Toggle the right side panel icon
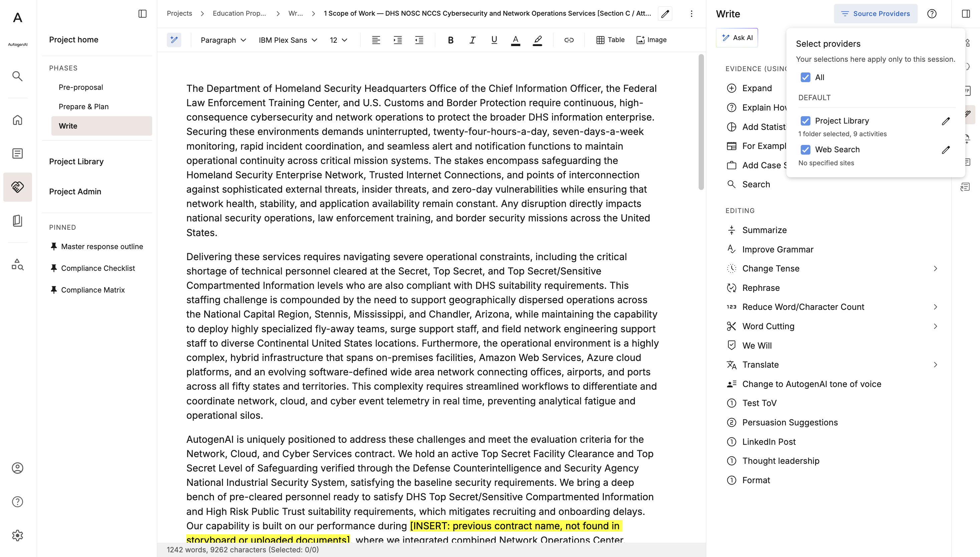The width and height of the screenshot is (980, 557). [965, 14]
